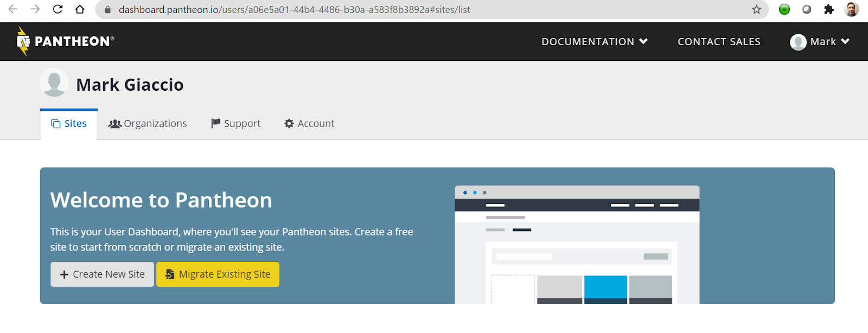Click the gray circle extension icon
868x333 pixels.
(x=807, y=9)
